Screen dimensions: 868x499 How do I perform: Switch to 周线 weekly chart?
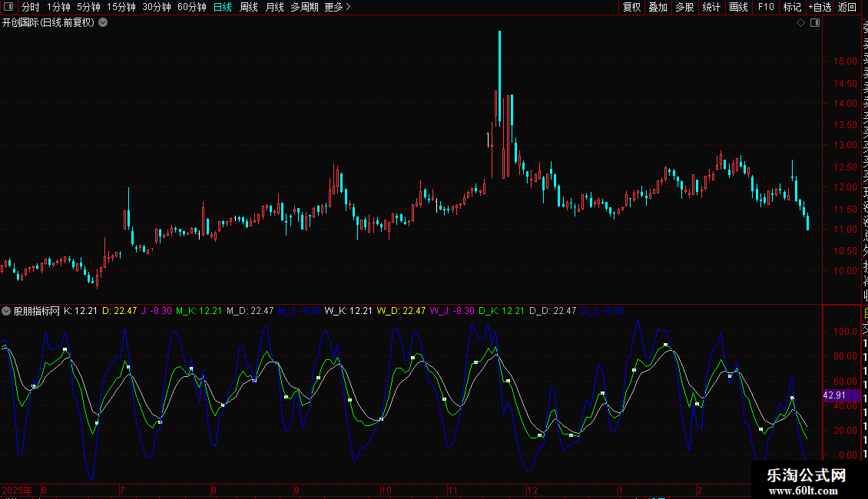pyautogui.click(x=249, y=7)
